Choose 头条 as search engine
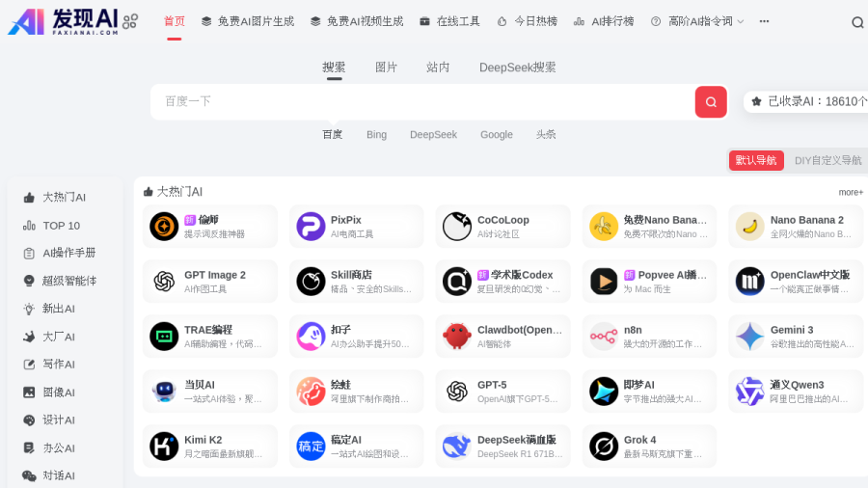Viewport: 868px width, 488px height. [546, 134]
